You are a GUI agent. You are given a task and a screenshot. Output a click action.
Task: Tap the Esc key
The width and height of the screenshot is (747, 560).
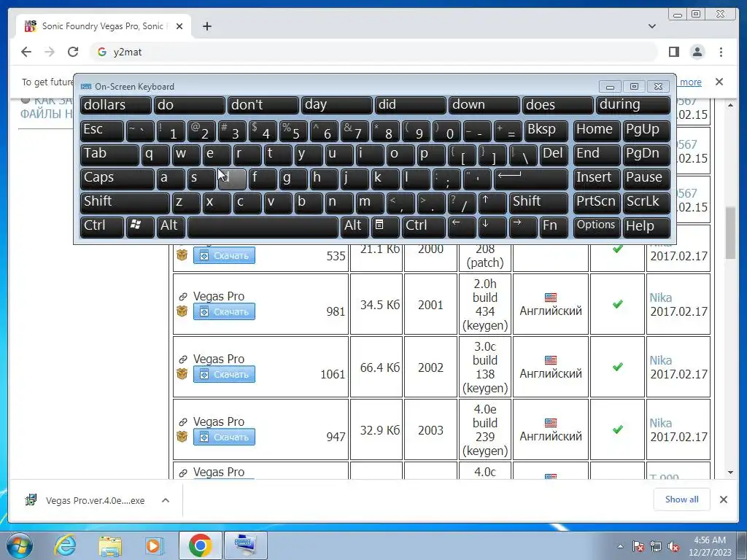101,131
